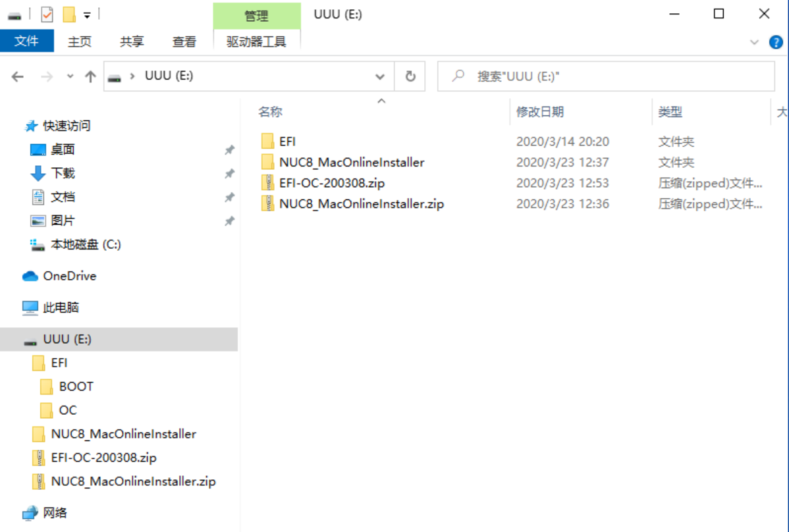The height and width of the screenshot is (532, 789).
Task: Click the Properties icon in quick access toolbar
Action: pyautogui.click(x=47, y=14)
